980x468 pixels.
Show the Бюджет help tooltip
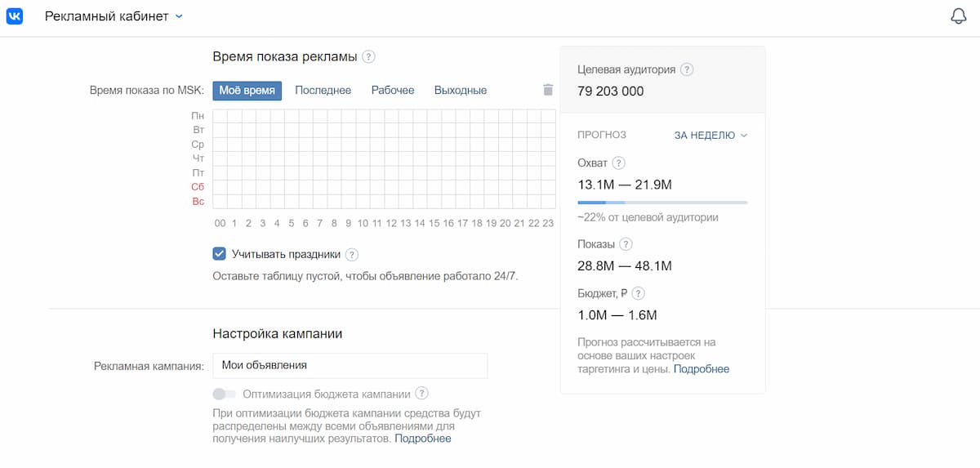click(639, 293)
